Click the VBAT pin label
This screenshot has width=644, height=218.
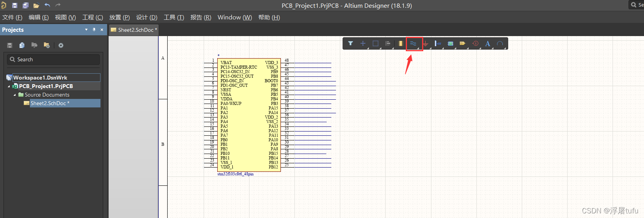tap(226, 62)
